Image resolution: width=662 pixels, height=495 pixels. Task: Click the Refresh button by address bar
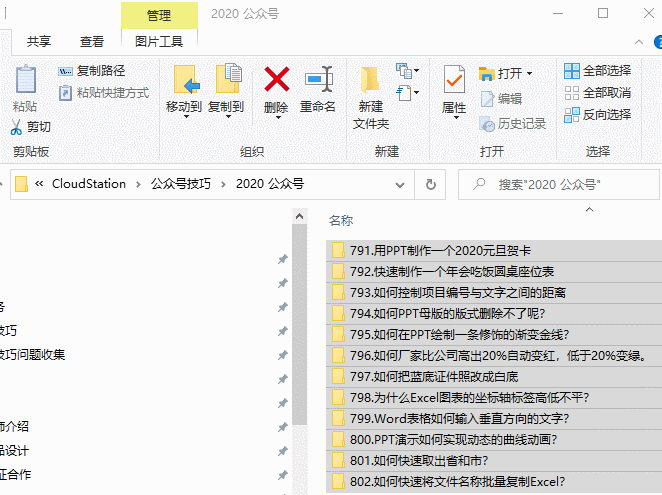click(430, 185)
